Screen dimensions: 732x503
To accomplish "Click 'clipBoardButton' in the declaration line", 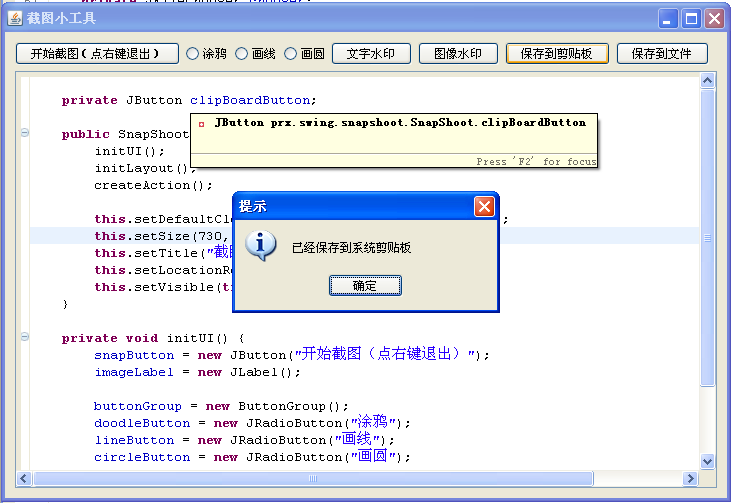I will pos(250,100).
